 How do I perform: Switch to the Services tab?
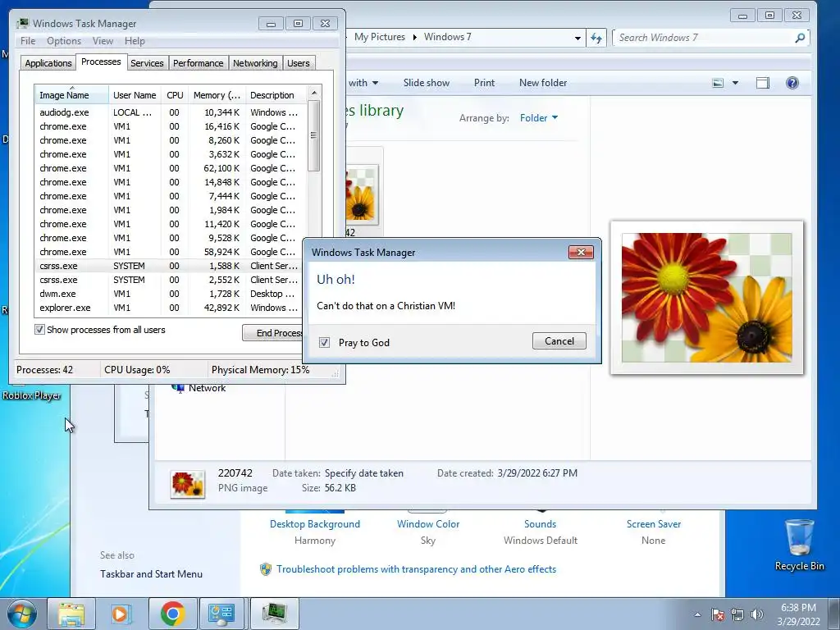click(x=147, y=63)
